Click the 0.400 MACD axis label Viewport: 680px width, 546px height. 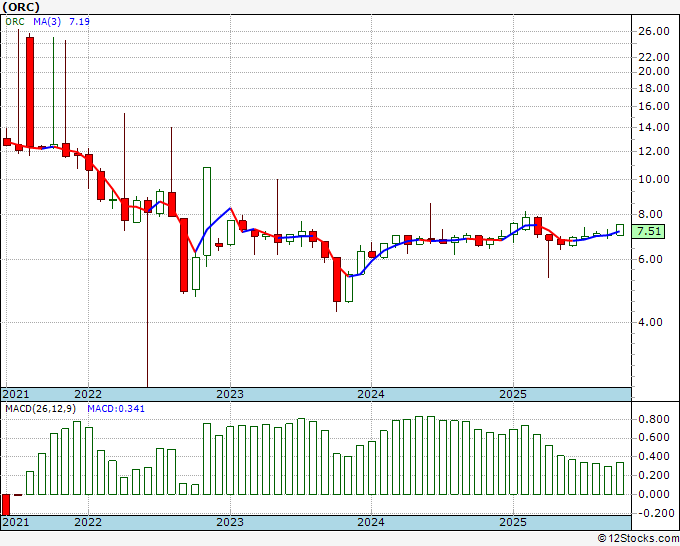(x=654, y=456)
